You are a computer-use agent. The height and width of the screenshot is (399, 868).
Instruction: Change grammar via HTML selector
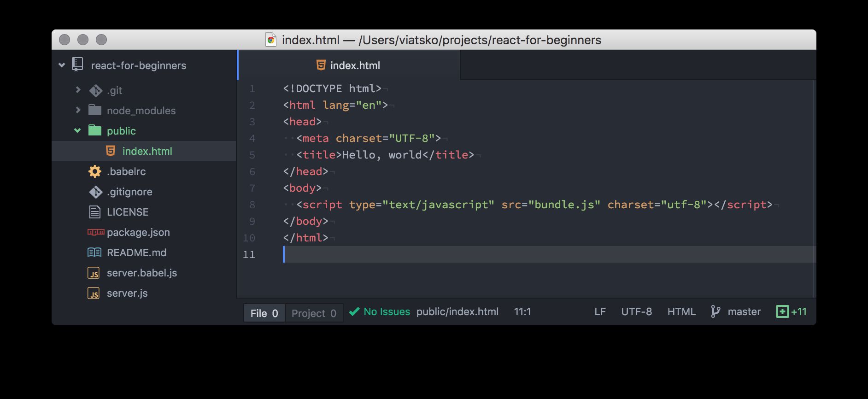pos(681,312)
